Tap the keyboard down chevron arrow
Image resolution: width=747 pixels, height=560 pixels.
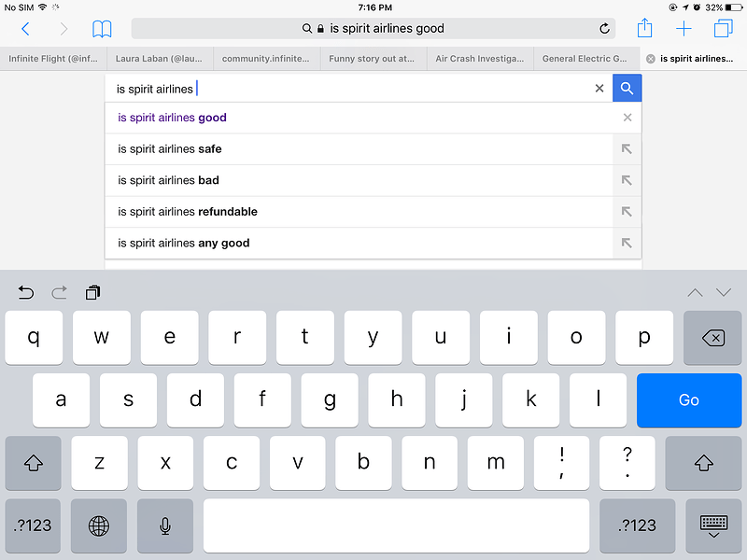[x=724, y=292]
